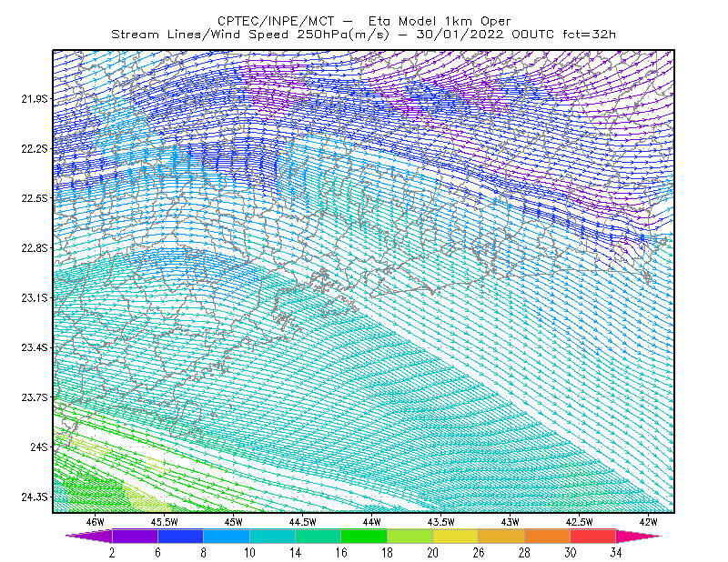Click the purple left arrow of colorbar
The width and height of the screenshot is (728, 562).
[88, 536]
